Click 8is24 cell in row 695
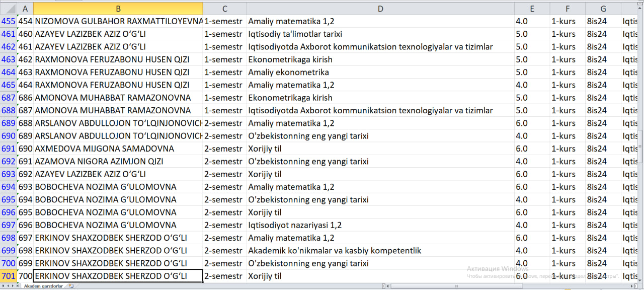 [603, 200]
